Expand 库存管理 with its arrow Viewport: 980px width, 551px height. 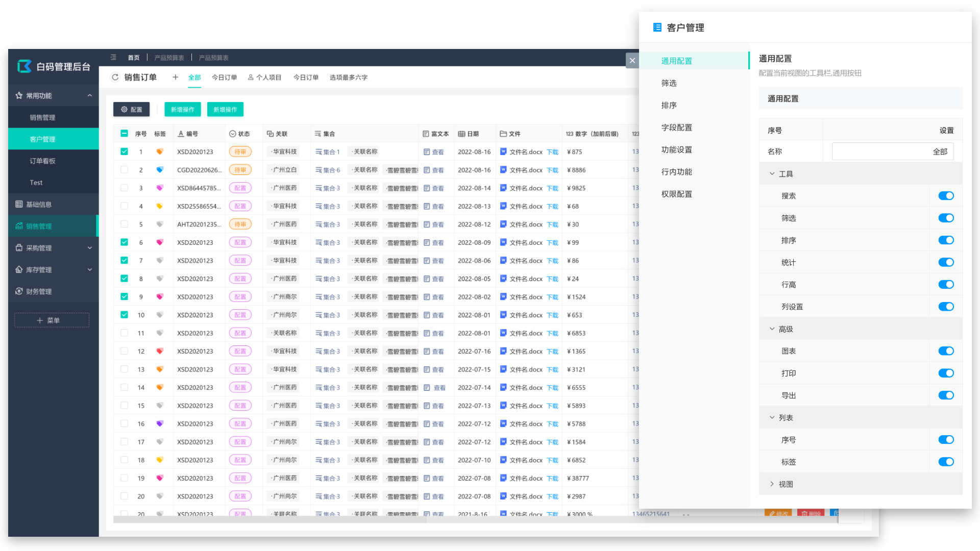90,270
